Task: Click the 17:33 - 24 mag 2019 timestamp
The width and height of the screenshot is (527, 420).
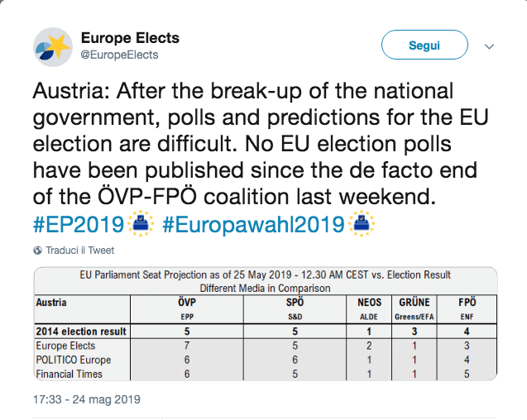Action: coord(87,399)
